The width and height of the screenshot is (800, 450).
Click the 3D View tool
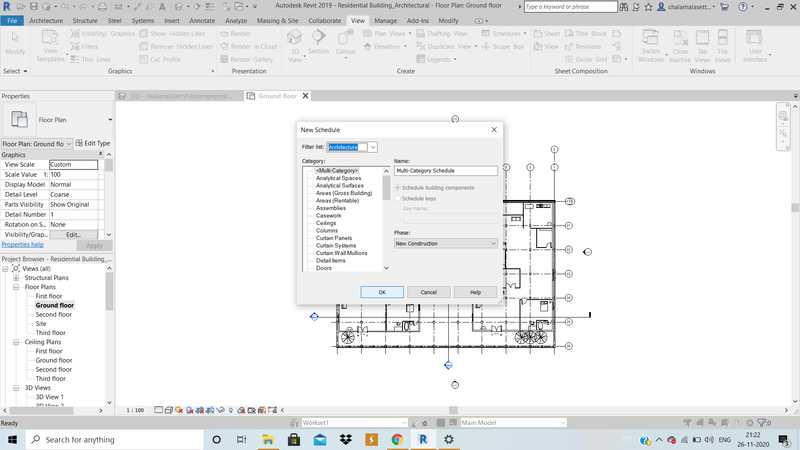(x=295, y=46)
